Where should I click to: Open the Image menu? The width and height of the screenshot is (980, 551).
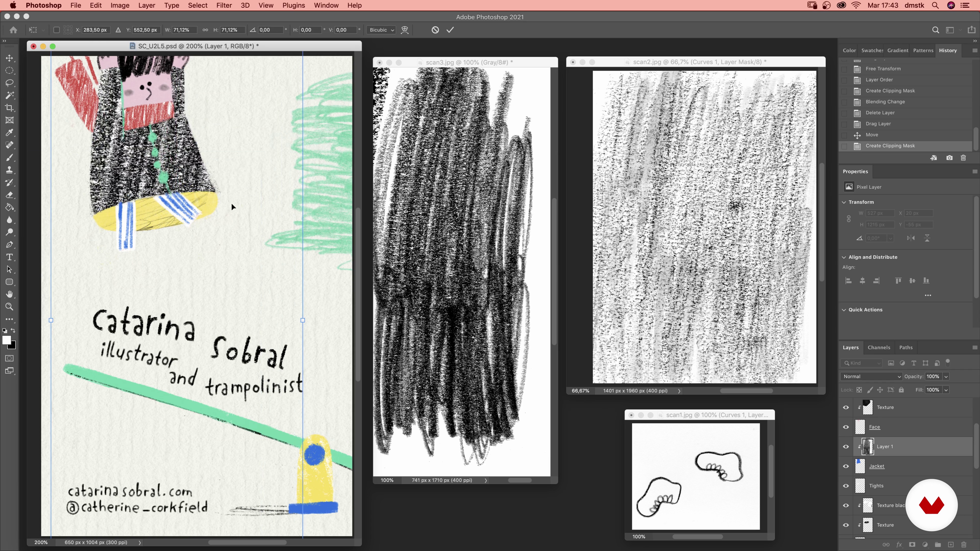(x=120, y=5)
